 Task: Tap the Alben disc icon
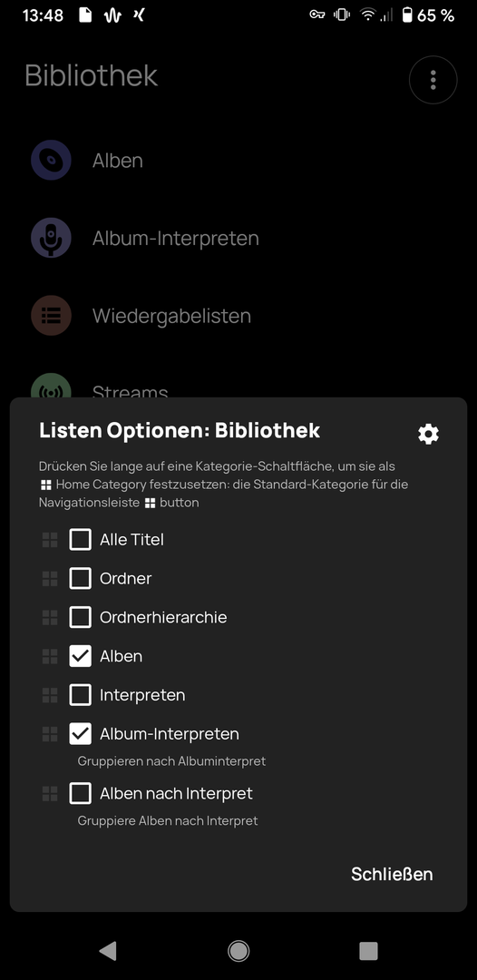coord(51,161)
